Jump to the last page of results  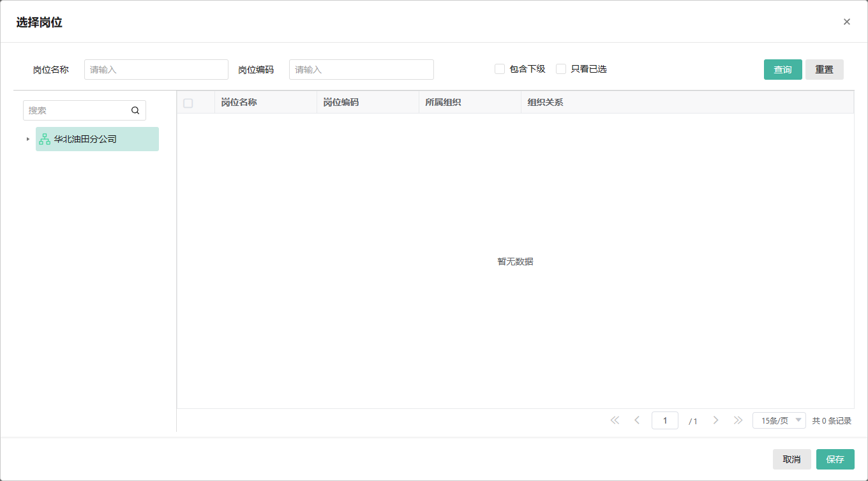[x=738, y=420]
